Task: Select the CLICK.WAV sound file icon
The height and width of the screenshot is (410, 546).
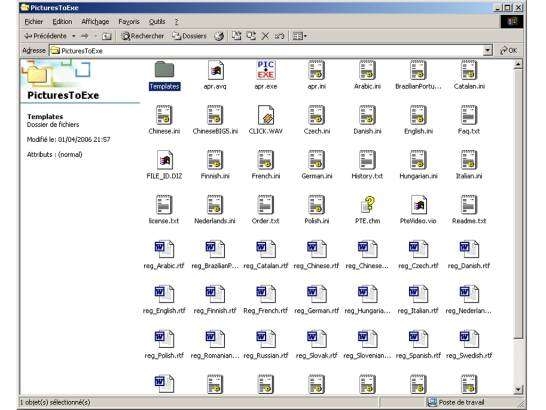Action: pos(266,115)
